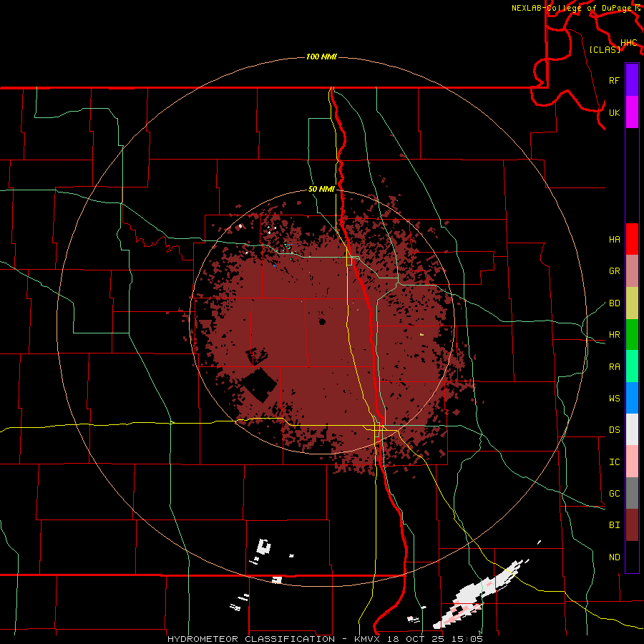Click the GR legend label
Screen dimensions: 644x644
[614, 271]
